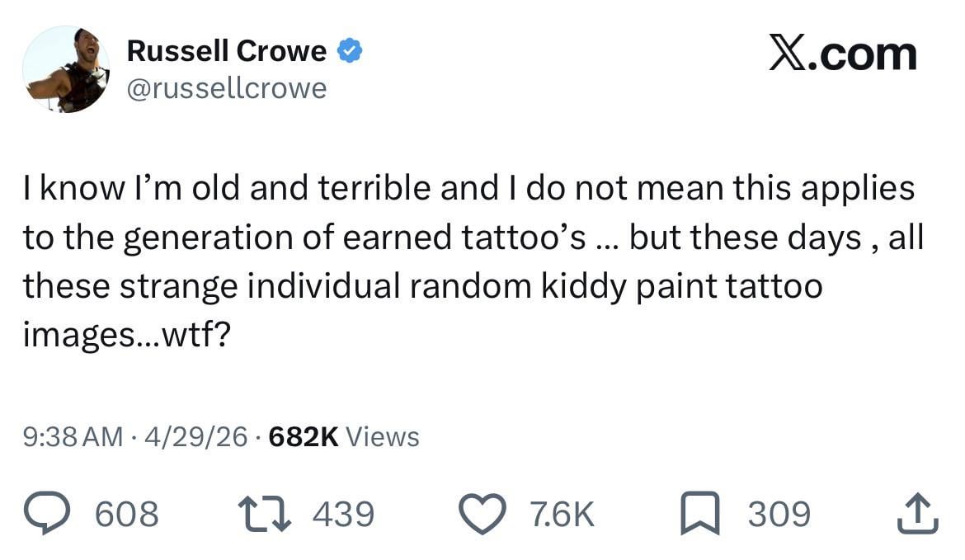The image size is (965, 560).
Task: Click the 608 replies count
Action: 127,514
